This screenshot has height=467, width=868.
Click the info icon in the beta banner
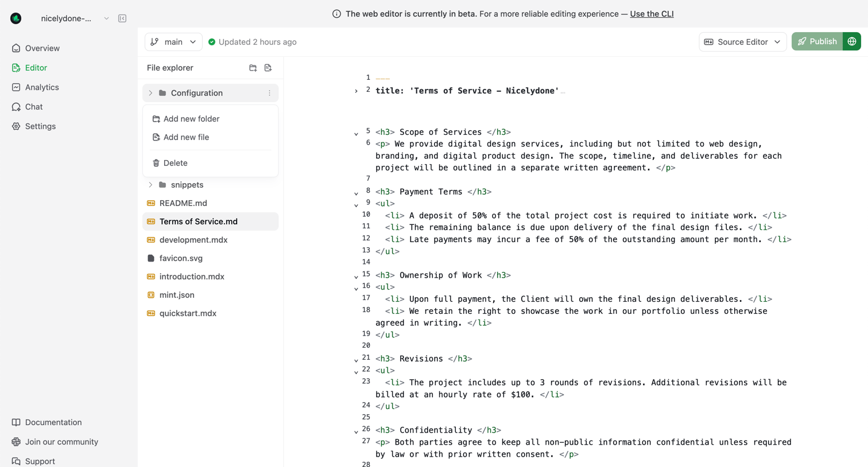tap(336, 14)
